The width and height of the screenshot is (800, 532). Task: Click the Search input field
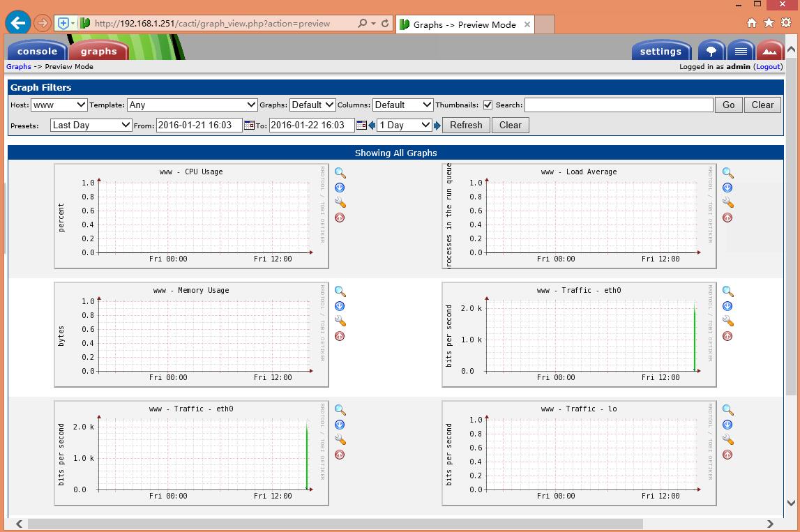tap(619, 105)
